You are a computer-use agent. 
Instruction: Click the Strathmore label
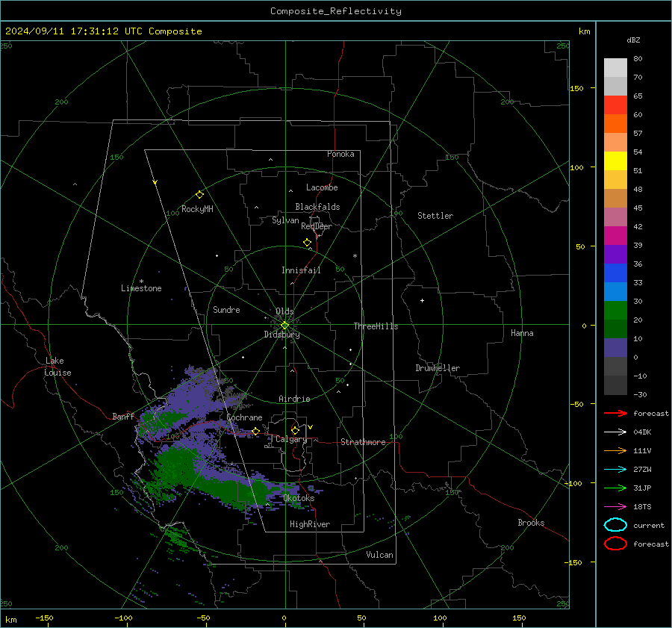click(x=363, y=442)
